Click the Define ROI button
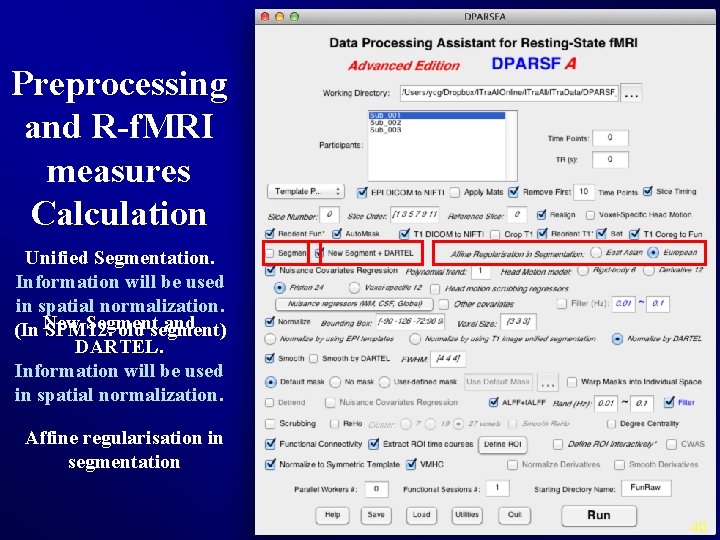This screenshot has width=720, height=540. click(502, 444)
